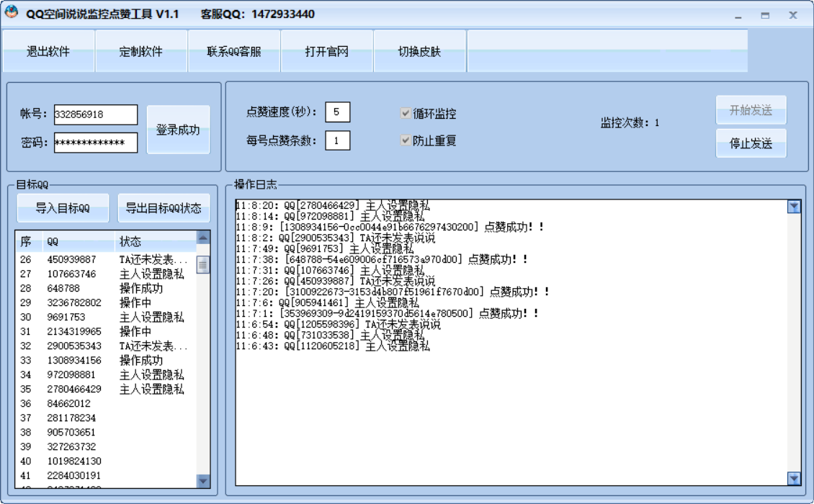Select row with QQ 9691753

pos(106,317)
